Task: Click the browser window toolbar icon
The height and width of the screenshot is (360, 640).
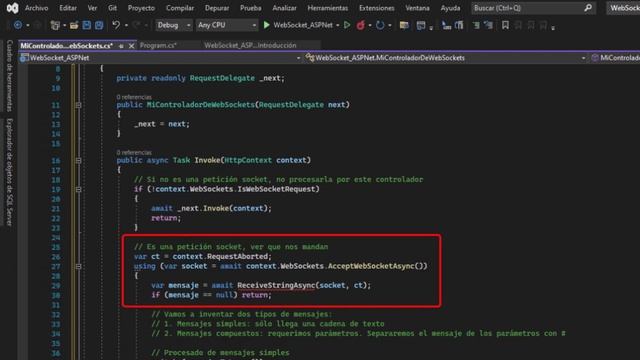Action: pos(421,25)
